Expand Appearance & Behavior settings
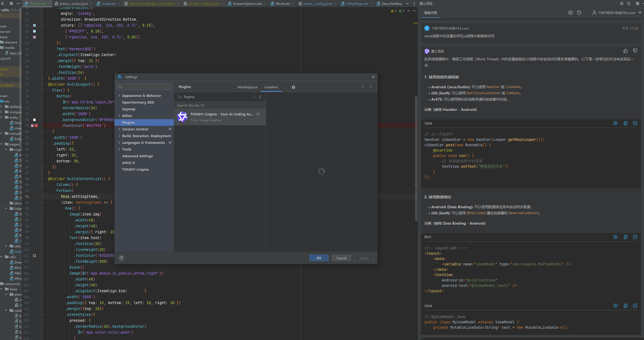Screen dimensions: 644x340 click(x=119, y=96)
